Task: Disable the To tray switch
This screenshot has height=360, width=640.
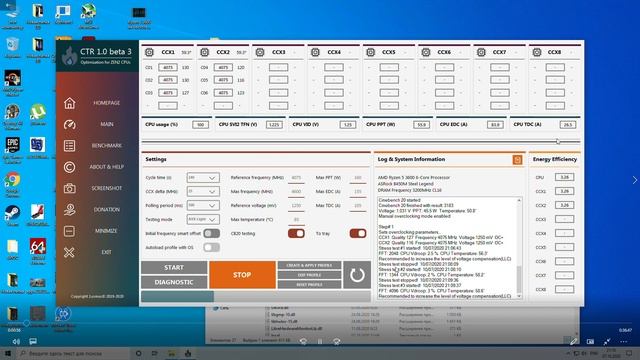Action: [x=358, y=233]
